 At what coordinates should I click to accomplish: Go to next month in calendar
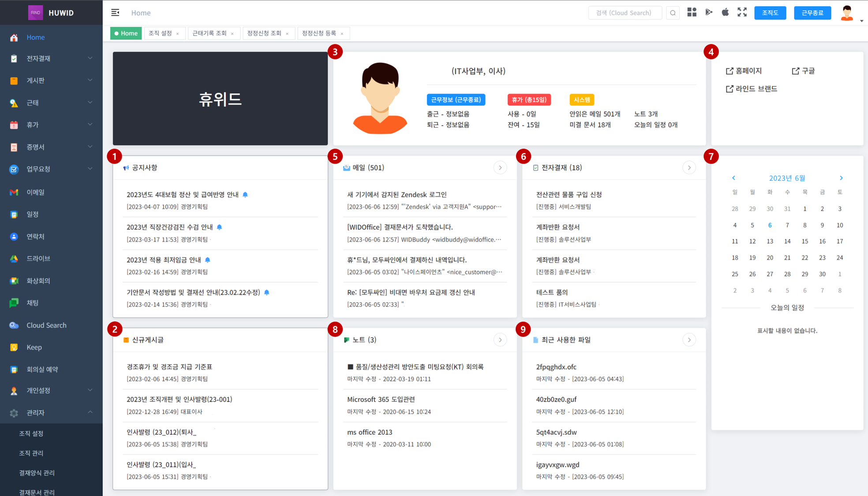[x=841, y=178]
